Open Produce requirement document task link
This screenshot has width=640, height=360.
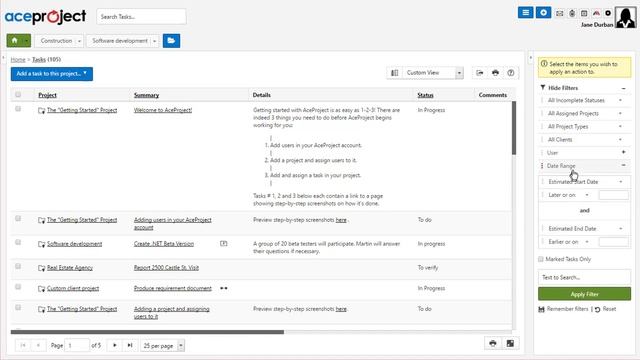tap(173, 288)
